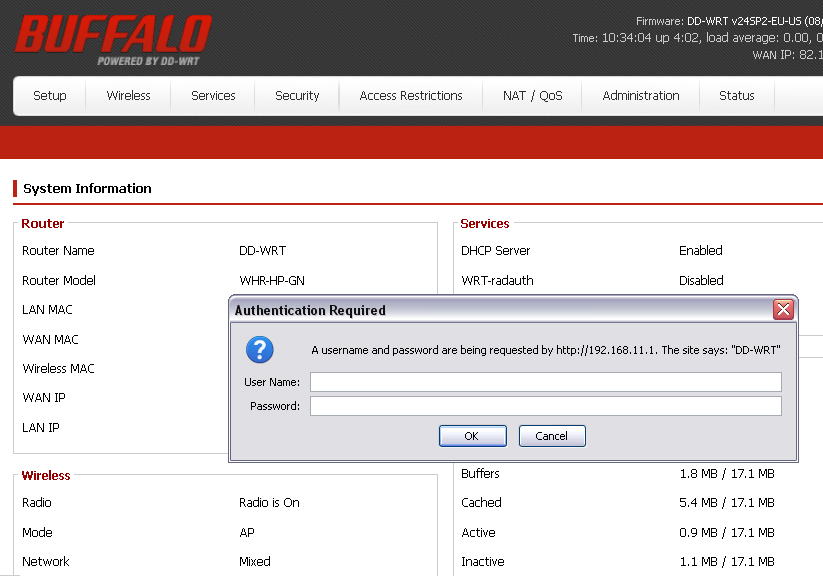This screenshot has height=576, width=823.
Task: Click the Network value Mixed
Action: pyautogui.click(x=255, y=561)
